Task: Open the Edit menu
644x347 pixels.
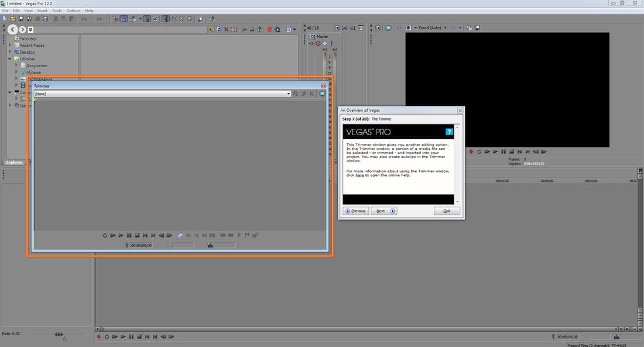Action: point(16,11)
